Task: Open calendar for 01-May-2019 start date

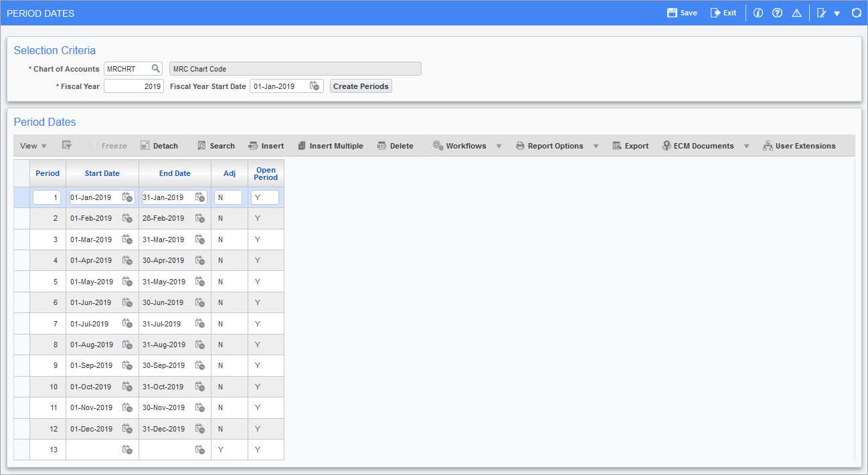Action: [127, 282]
